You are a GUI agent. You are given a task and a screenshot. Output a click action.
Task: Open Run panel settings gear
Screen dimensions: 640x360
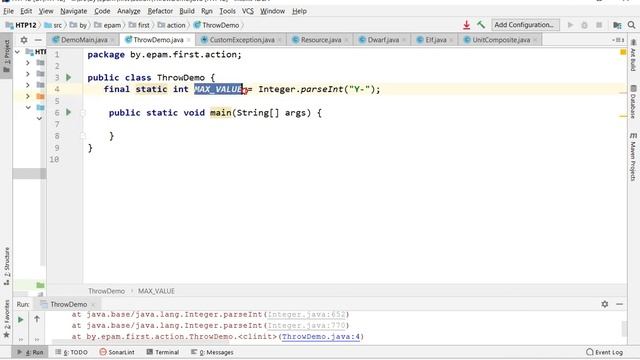point(604,304)
